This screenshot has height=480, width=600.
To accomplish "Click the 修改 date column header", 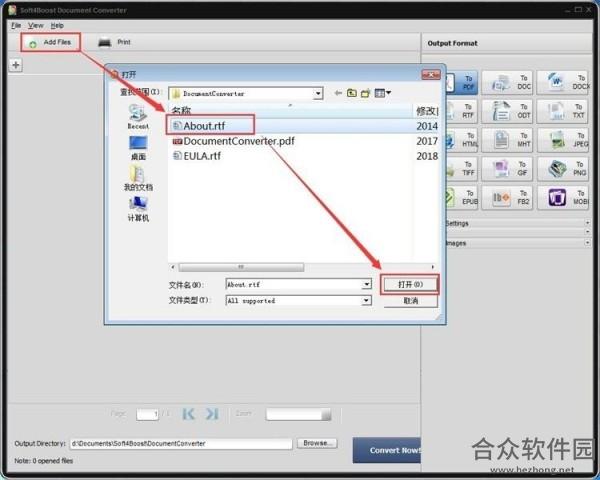I will tap(426, 111).
